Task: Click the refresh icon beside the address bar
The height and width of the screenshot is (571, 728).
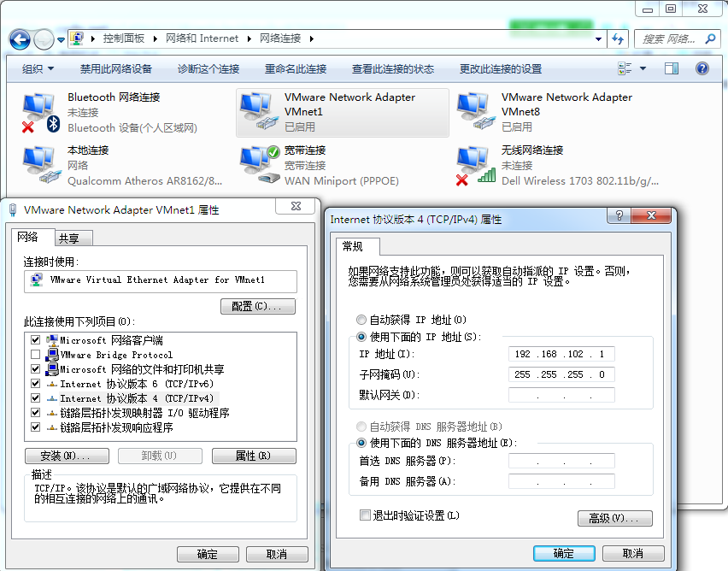Action: point(618,39)
